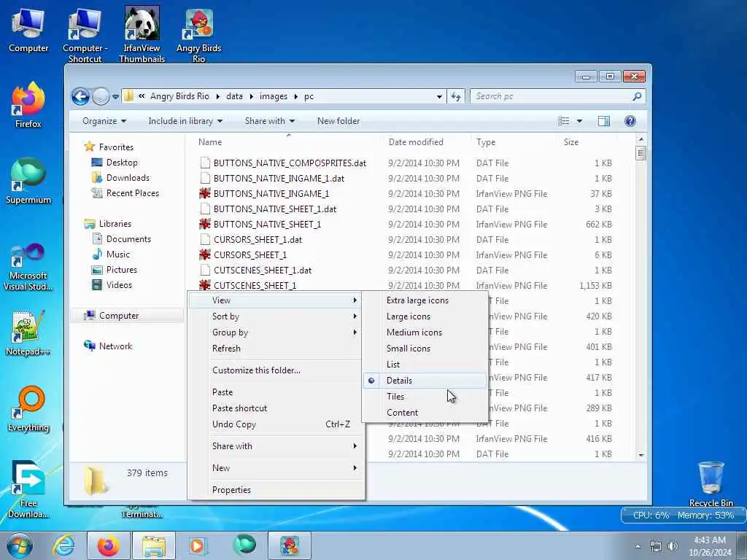Expand the New submenu
The width and height of the screenshot is (747, 560).
[x=276, y=467]
